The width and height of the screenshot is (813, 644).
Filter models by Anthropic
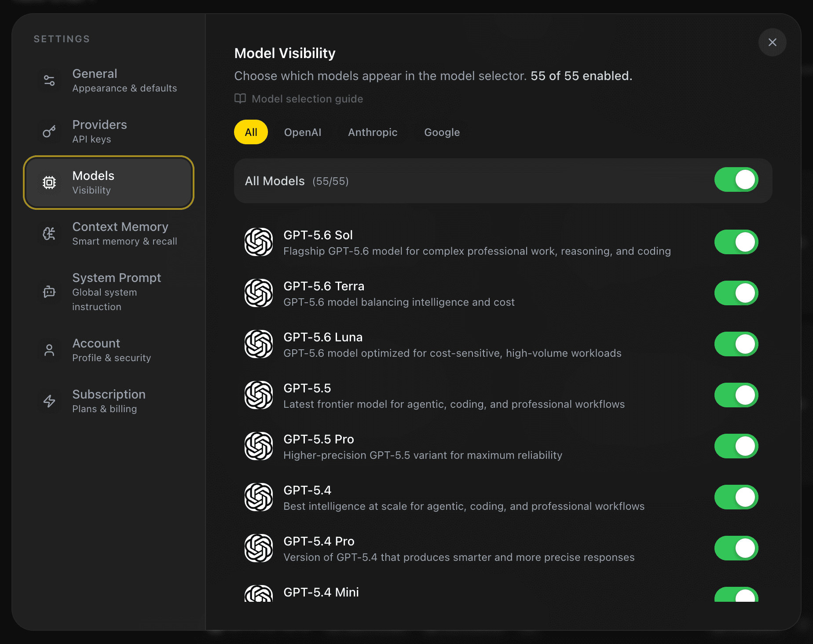pos(373,132)
